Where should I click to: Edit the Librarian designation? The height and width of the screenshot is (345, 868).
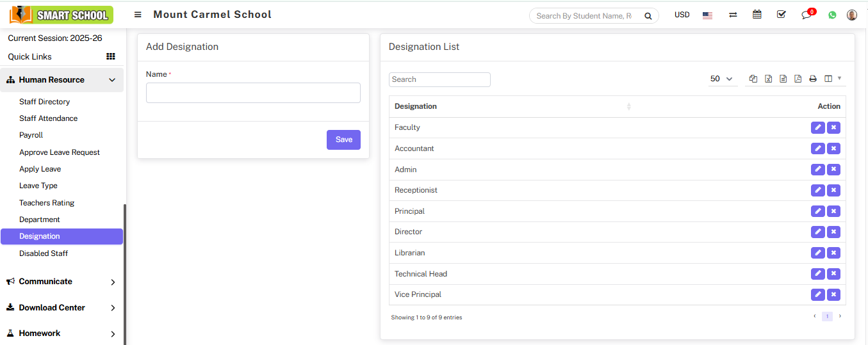click(817, 253)
